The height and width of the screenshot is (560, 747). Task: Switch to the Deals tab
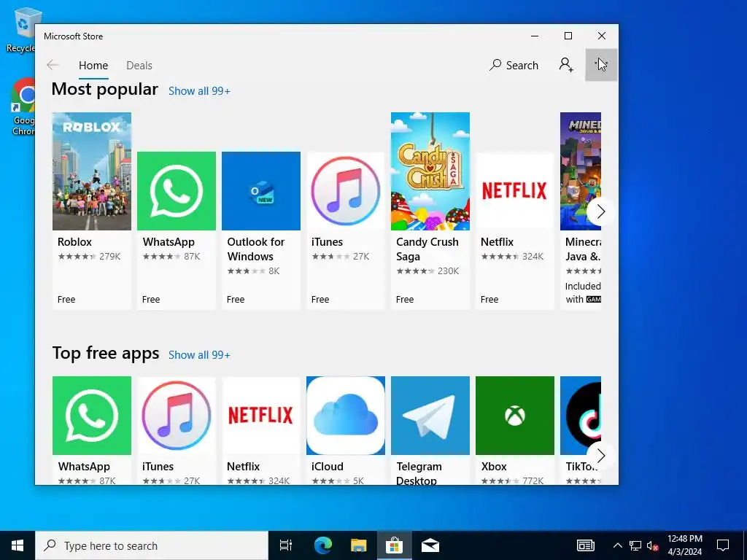click(x=139, y=65)
